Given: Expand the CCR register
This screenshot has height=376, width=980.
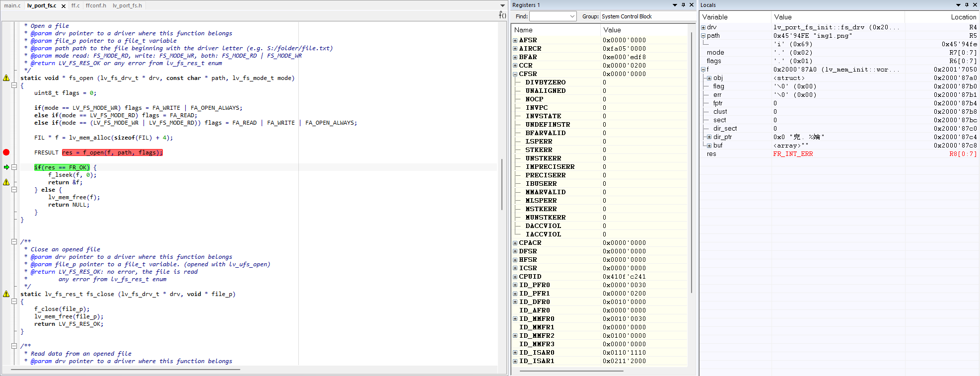Looking at the screenshot, I should click(x=515, y=66).
